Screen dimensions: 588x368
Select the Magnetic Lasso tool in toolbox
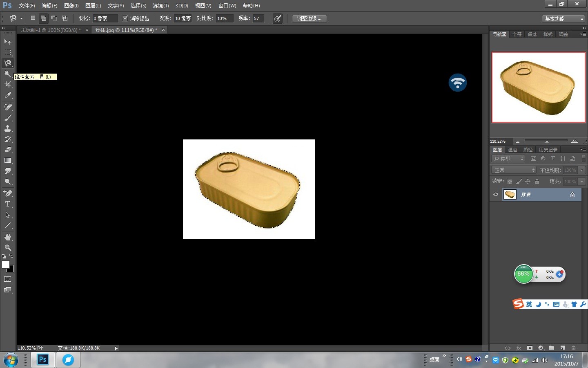(8, 63)
